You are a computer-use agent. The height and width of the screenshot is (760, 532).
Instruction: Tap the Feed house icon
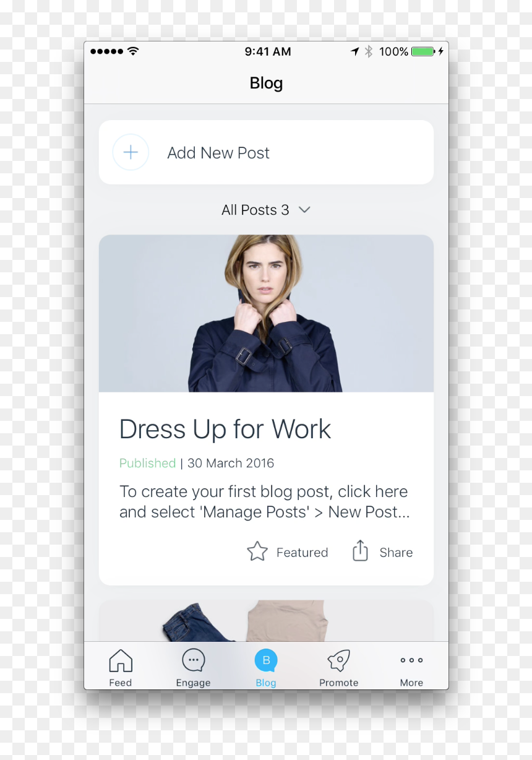(121, 661)
